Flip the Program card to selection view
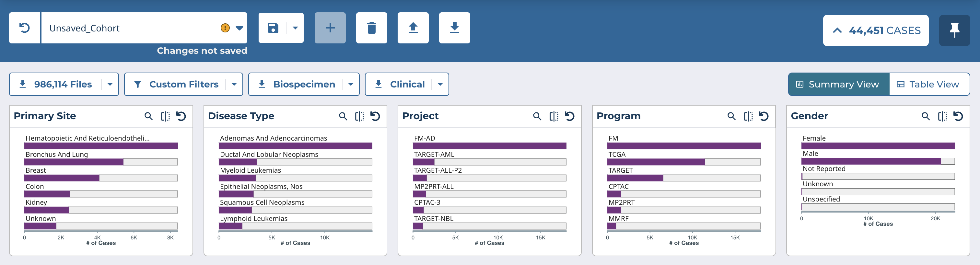 click(748, 116)
